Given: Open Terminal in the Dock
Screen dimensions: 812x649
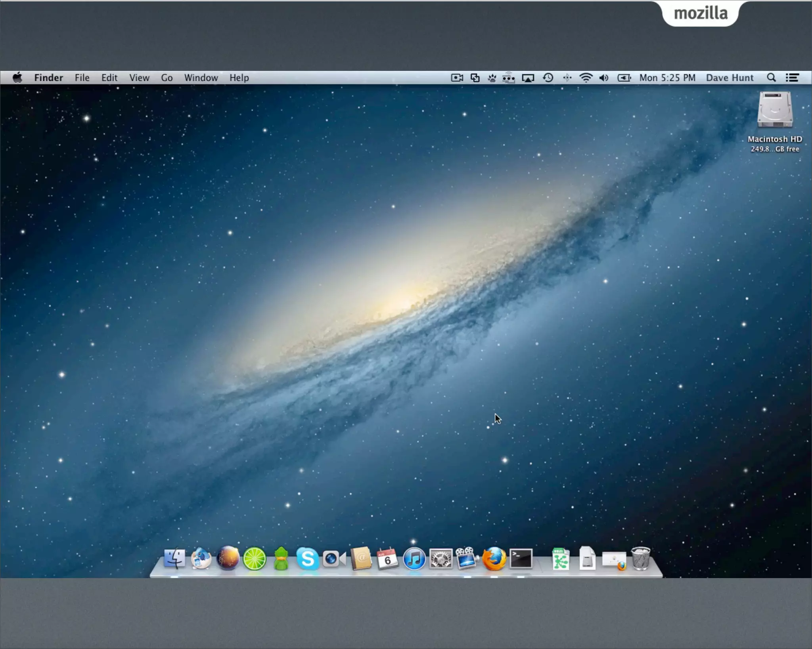Looking at the screenshot, I should point(521,559).
